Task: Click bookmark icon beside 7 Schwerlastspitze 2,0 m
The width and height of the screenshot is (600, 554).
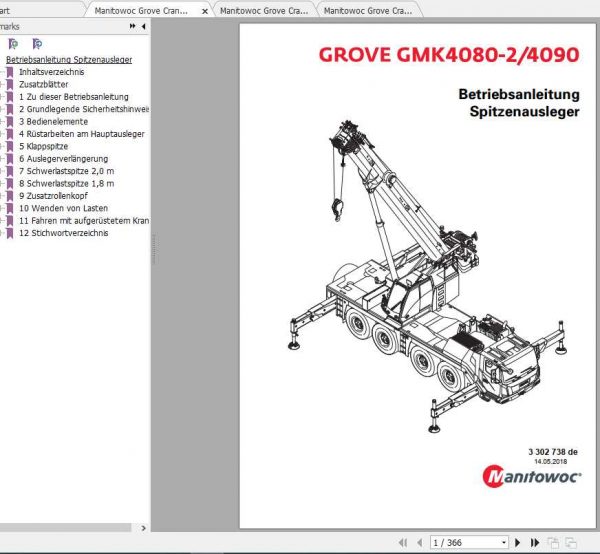Action: [x=10, y=171]
